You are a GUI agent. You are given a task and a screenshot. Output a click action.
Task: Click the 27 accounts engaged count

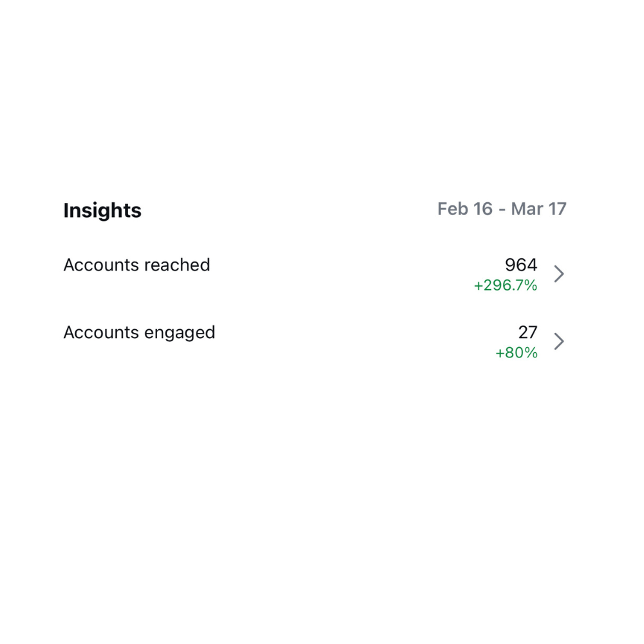[x=527, y=332]
